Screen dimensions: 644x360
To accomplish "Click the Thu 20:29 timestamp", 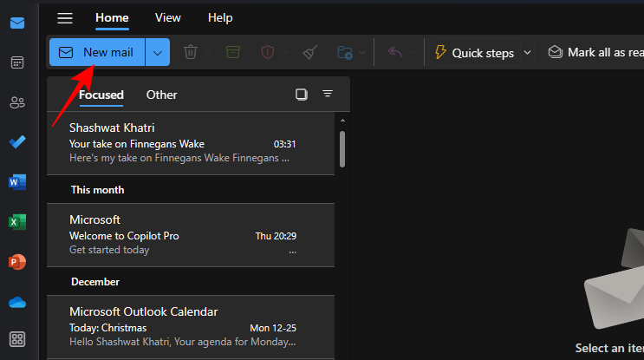I will pos(276,236).
